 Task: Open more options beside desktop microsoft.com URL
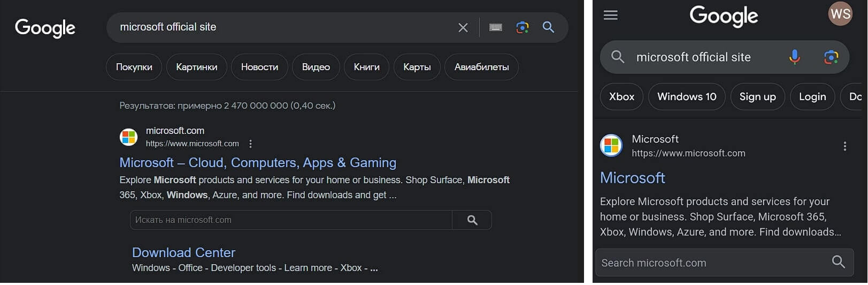pyautogui.click(x=250, y=144)
